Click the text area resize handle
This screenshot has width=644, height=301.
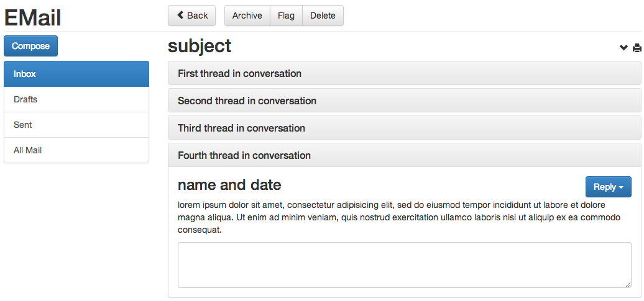(628, 284)
